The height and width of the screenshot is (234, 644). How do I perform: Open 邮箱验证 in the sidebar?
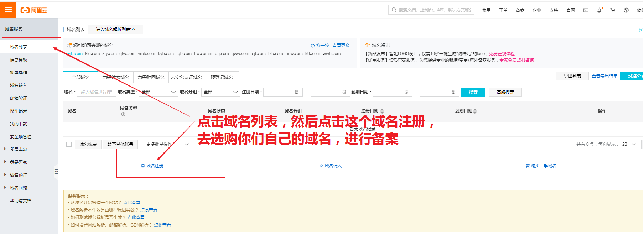coord(19,98)
